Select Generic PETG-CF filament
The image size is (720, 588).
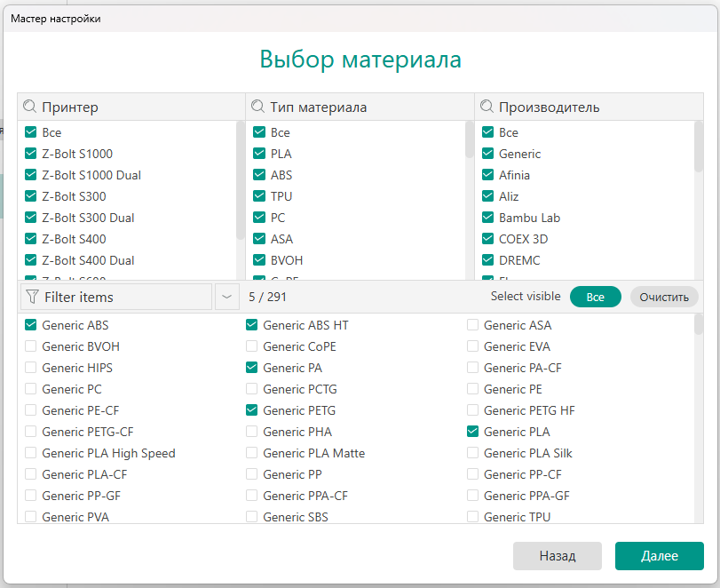coord(30,432)
